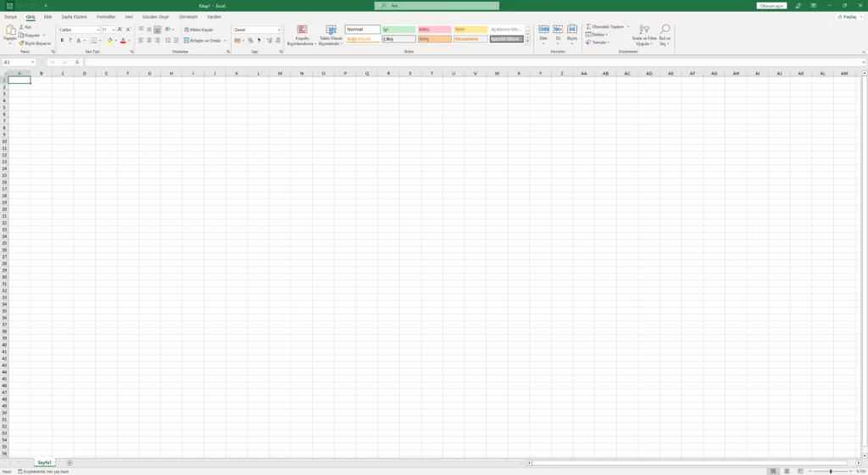
Task: Click the increase font size icon
Action: (120, 30)
